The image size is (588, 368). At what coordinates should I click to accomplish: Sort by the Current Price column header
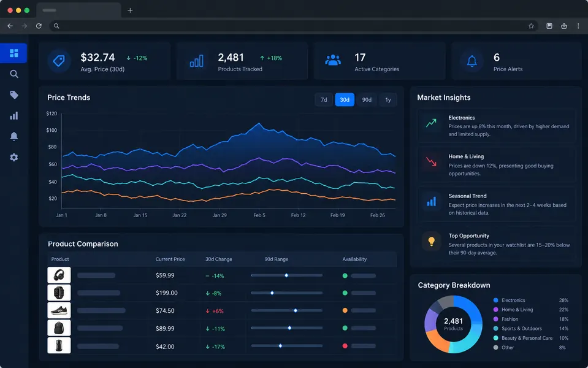(x=170, y=259)
